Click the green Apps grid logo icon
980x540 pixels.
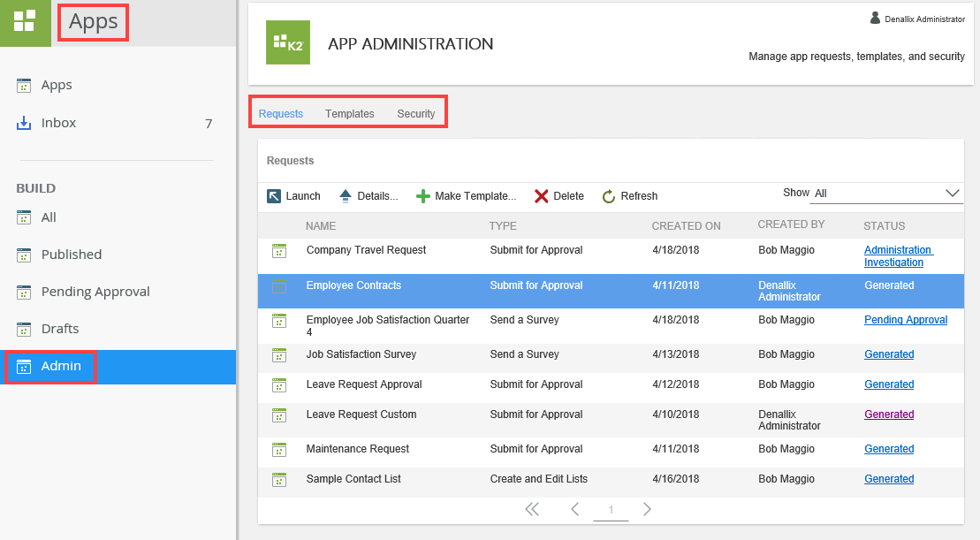[x=25, y=22]
